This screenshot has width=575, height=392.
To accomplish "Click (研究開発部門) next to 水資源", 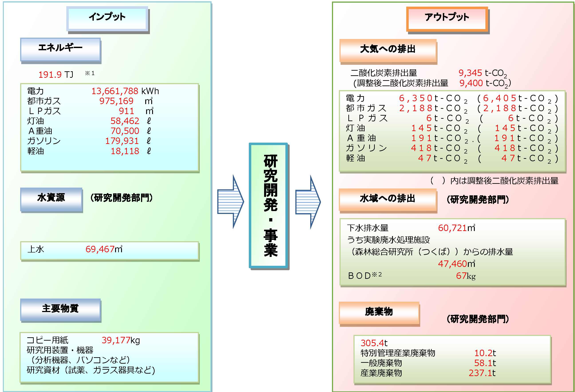I will coord(121,198).
